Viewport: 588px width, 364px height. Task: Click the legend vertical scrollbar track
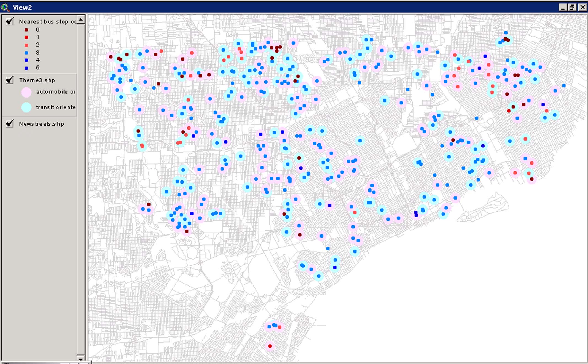(x=81, y=193)
